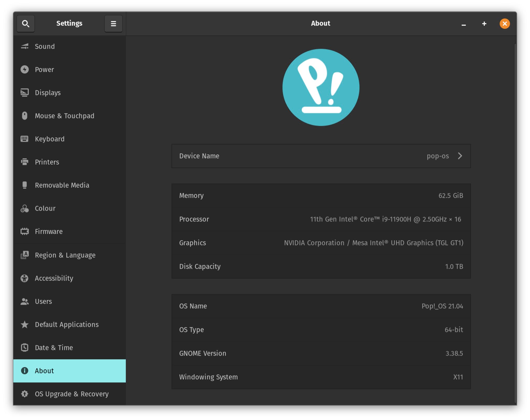Click the OS Type row label
Screen dimensions: 530x420
(192, 330)
